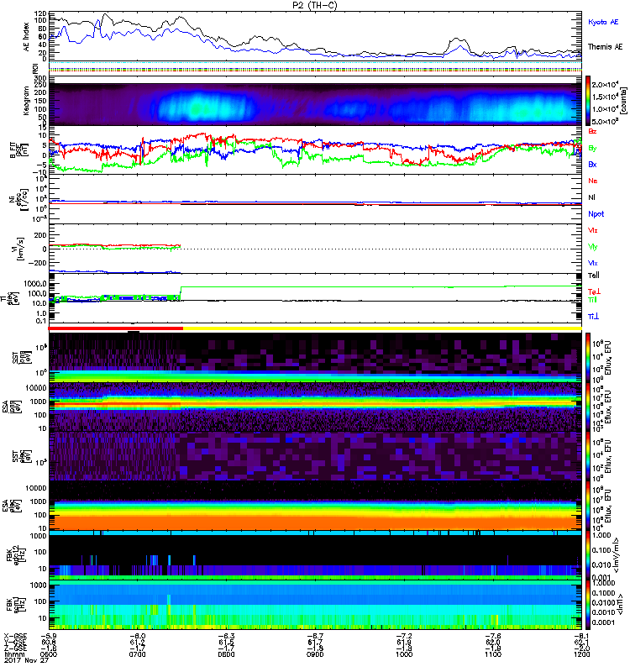The width and height of the screenshot is (630, 672).
Task: Click the ESA electron energy spectrogram panel
Action: point(315,507)
